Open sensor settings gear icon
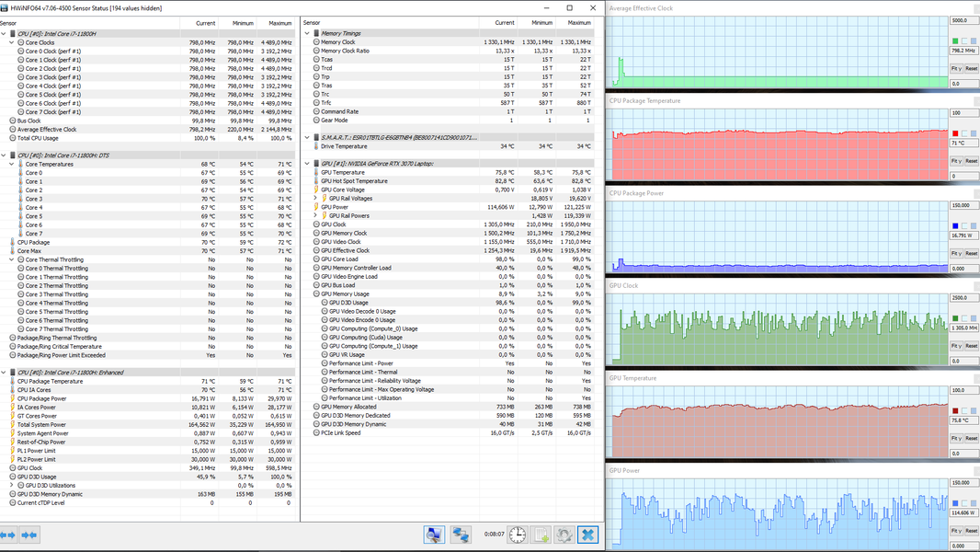 pos(564,535)
